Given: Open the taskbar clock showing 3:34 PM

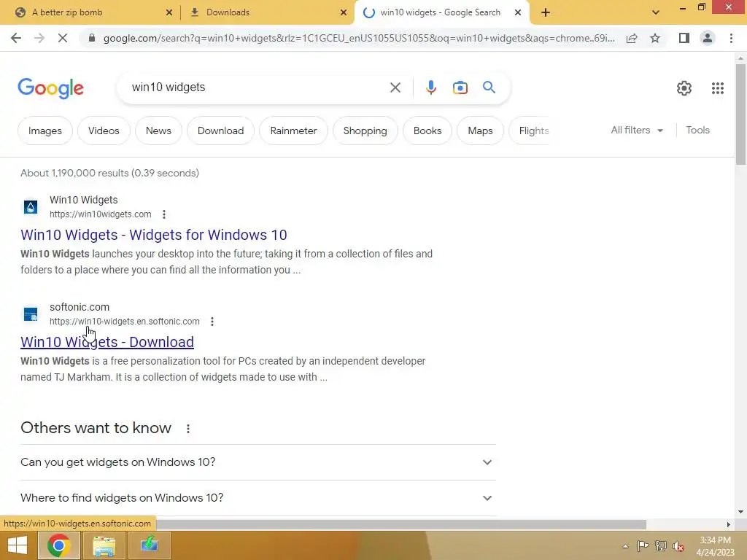Looking at the screenshot, I should click(x=715, y=546).
